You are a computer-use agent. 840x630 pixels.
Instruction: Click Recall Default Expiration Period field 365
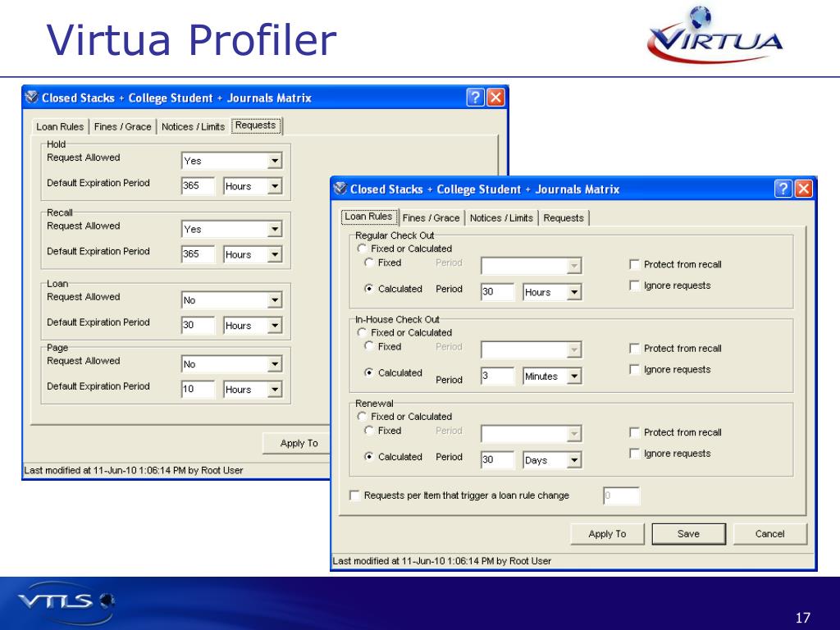point(198,254)
